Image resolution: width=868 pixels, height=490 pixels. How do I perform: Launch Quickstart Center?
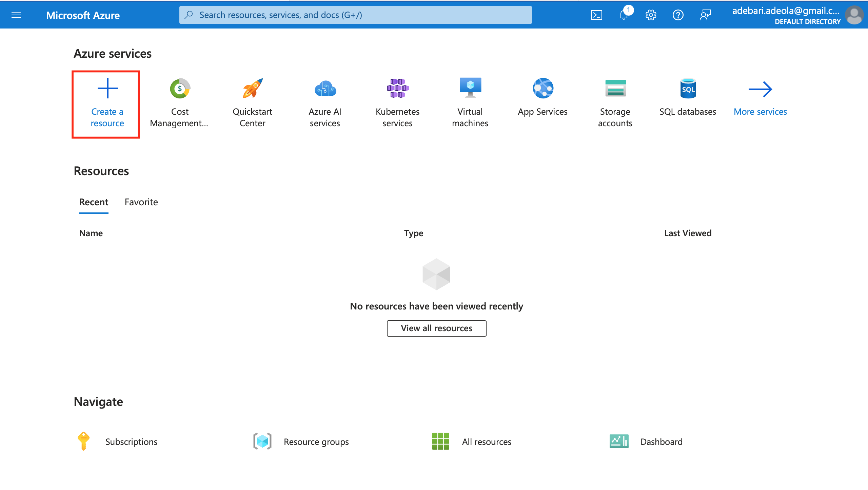click(252, 102)
